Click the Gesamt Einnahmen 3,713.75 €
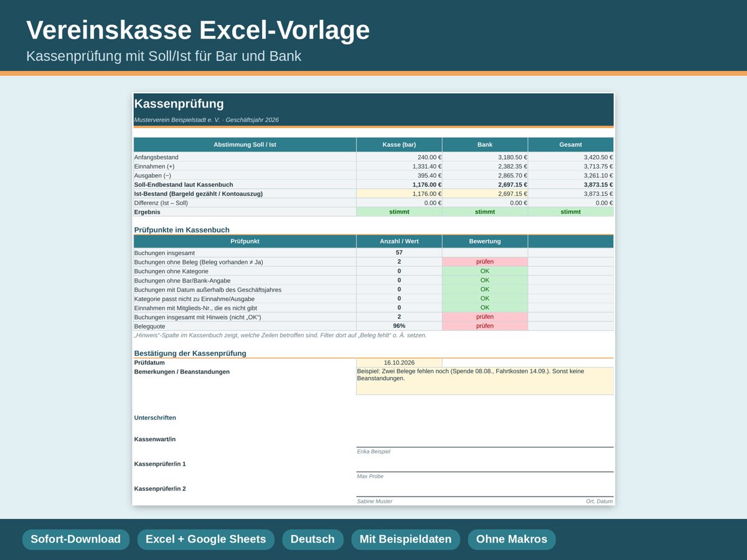747x560 pixels. point(598,167)
